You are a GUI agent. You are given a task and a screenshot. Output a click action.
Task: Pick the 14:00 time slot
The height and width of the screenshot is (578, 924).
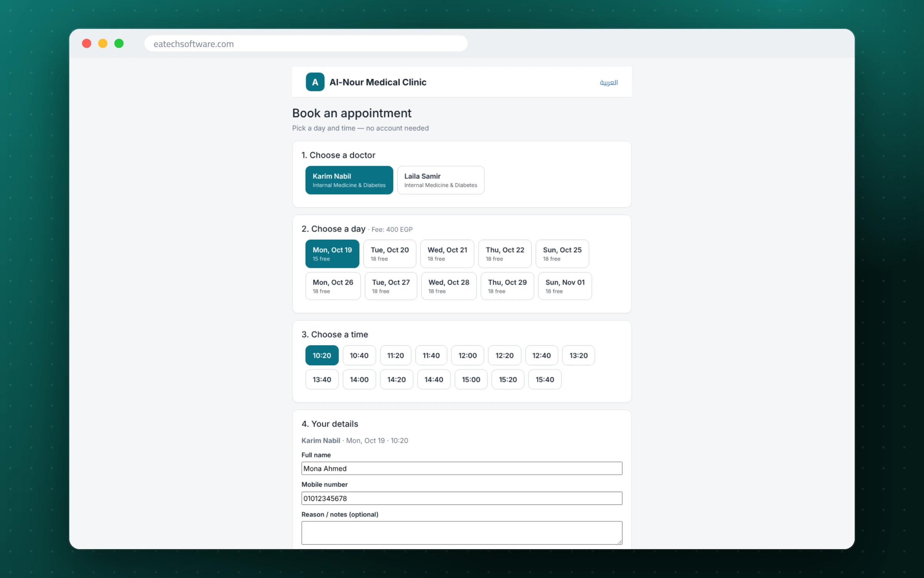coord(359,380)
